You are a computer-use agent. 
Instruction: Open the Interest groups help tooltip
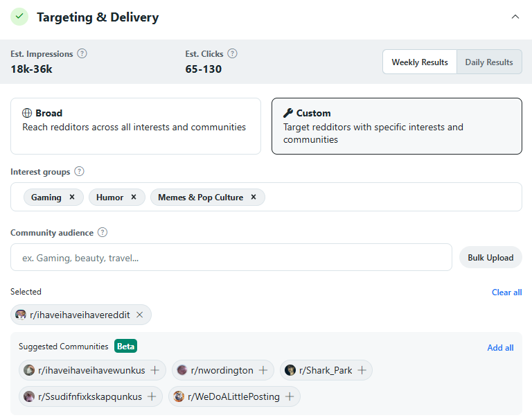pyautogui.click(x=79, y=171)
